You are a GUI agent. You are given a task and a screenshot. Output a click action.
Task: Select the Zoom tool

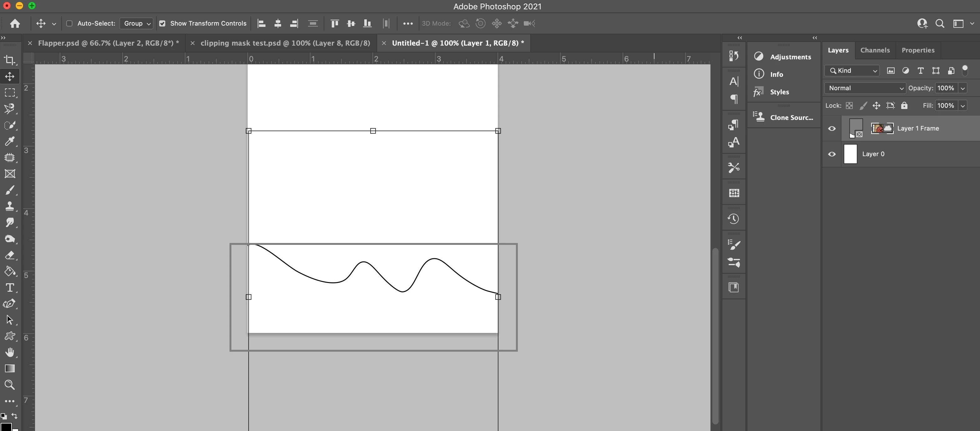tap(9, 385)
